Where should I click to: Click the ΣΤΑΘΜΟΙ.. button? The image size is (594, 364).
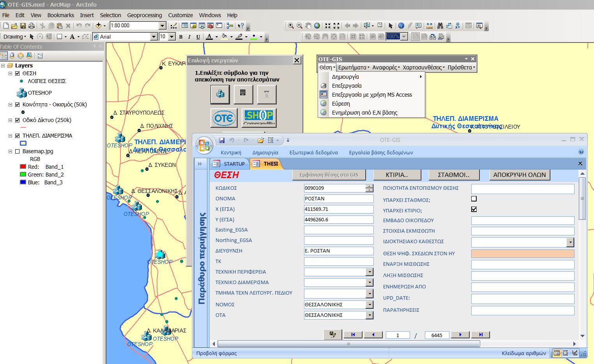click(x=454, y=175)
